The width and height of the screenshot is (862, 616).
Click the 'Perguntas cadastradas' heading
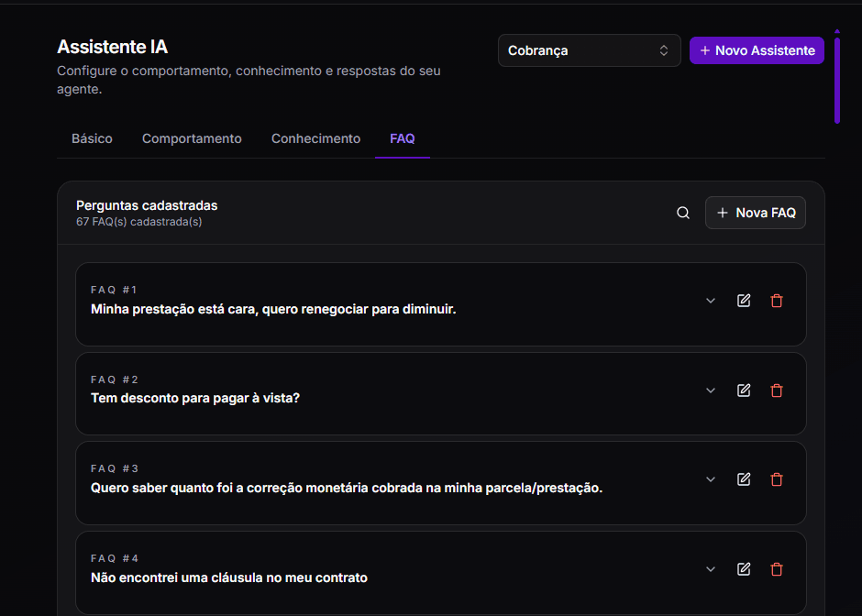[147, 205]
